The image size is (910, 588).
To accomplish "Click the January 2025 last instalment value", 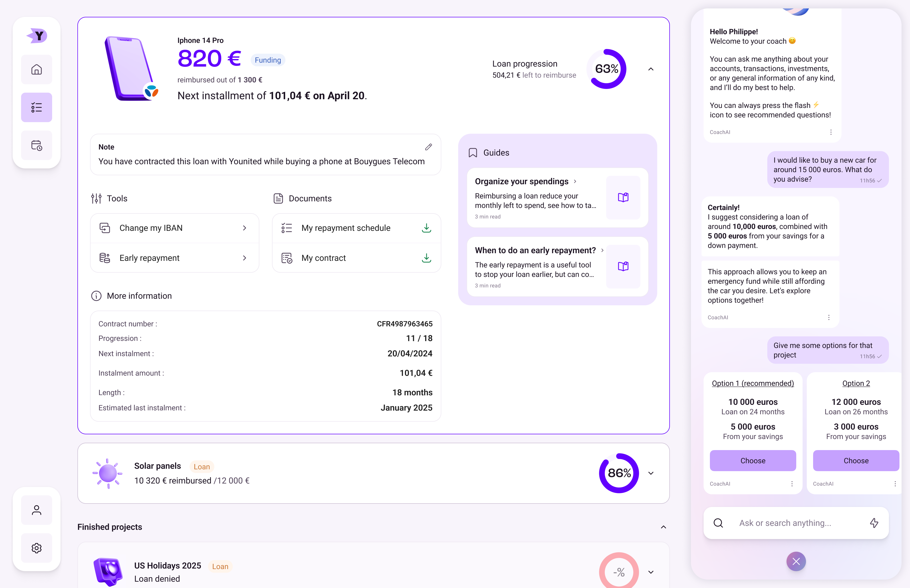I will click(x=406, y=408).
